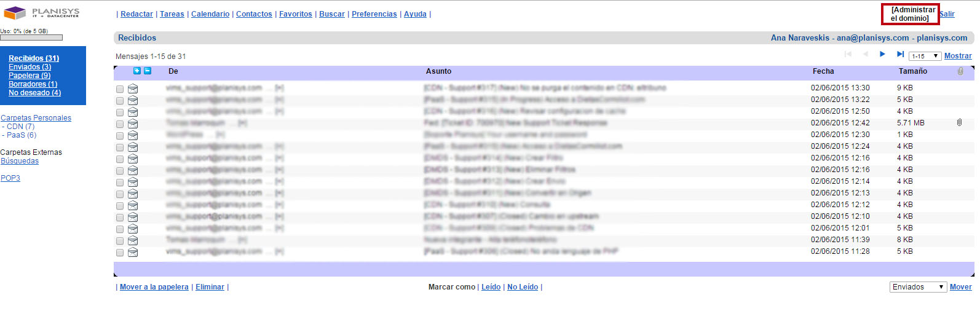Click the envelope icon of the 13:22 message
Screen dimensions: 980x319
pyautogui.click(x=133, y=100)
